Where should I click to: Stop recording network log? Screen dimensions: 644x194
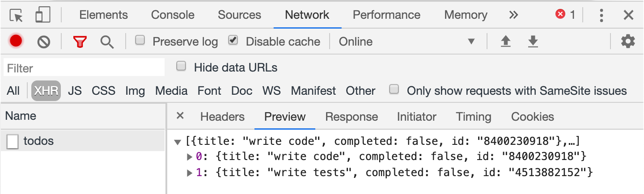pos(16,42)
